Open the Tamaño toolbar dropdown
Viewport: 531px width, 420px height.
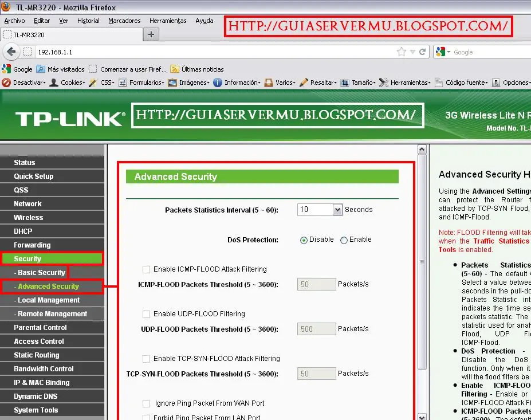358,83
